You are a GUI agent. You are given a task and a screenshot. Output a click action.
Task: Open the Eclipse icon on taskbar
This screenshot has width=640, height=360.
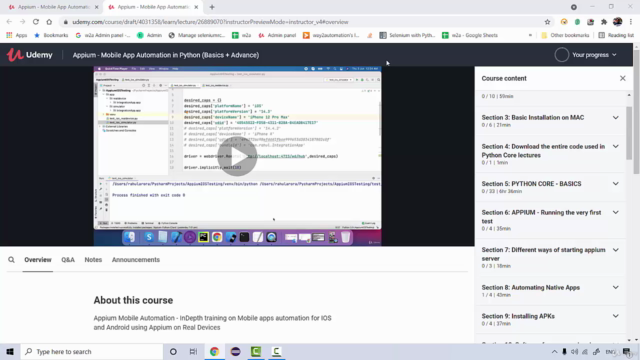coord(235,351)
